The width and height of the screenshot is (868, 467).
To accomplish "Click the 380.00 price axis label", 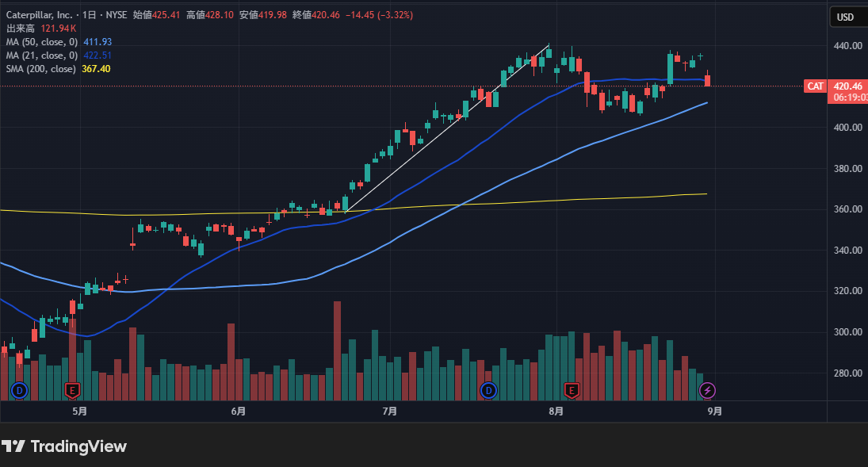I will point(848,168).
